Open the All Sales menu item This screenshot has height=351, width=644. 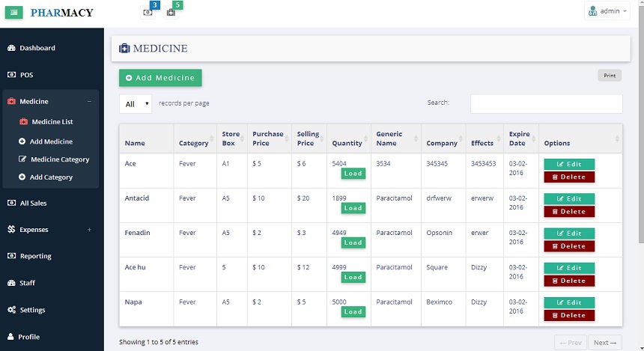33,204
